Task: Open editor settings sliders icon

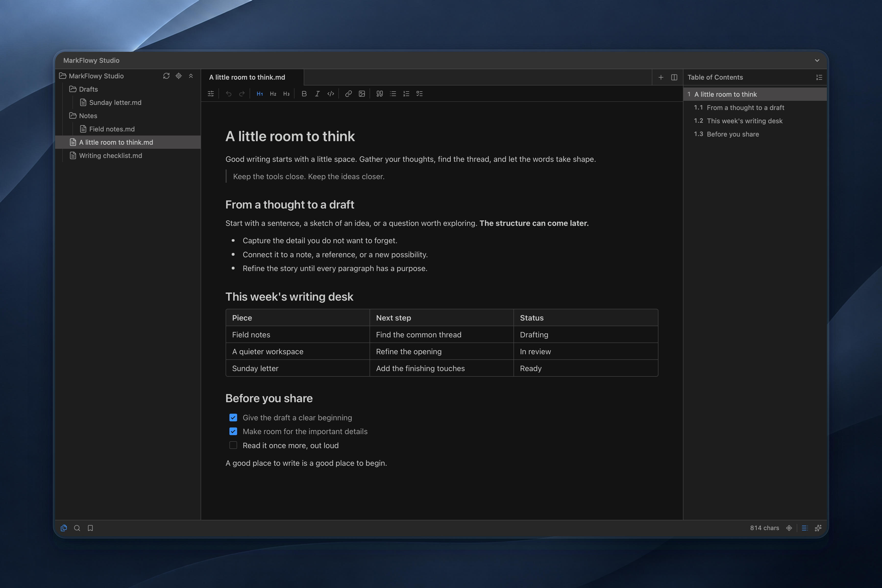Action: [211, 94]
